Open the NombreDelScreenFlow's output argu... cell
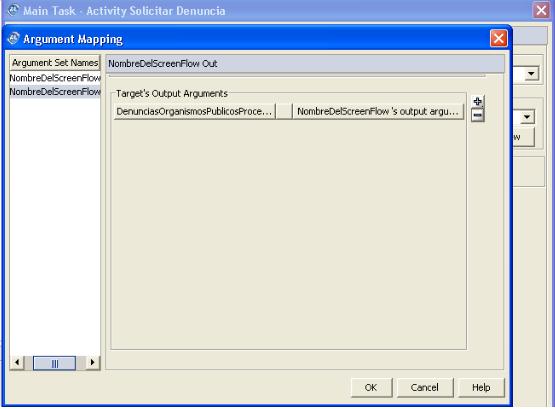 click(x=378, y=111)
